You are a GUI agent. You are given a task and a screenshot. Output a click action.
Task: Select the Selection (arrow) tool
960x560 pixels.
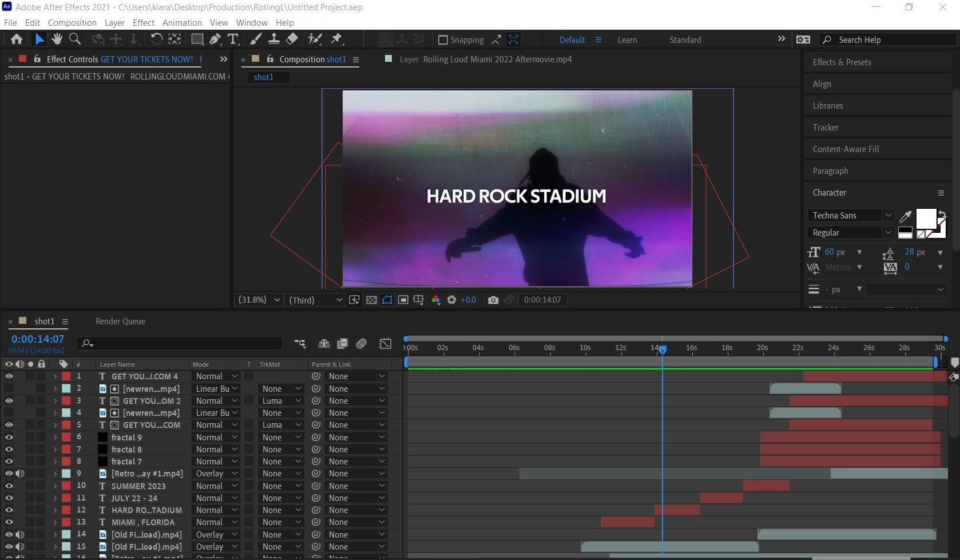pyautogui.click(x=39, y=39)
